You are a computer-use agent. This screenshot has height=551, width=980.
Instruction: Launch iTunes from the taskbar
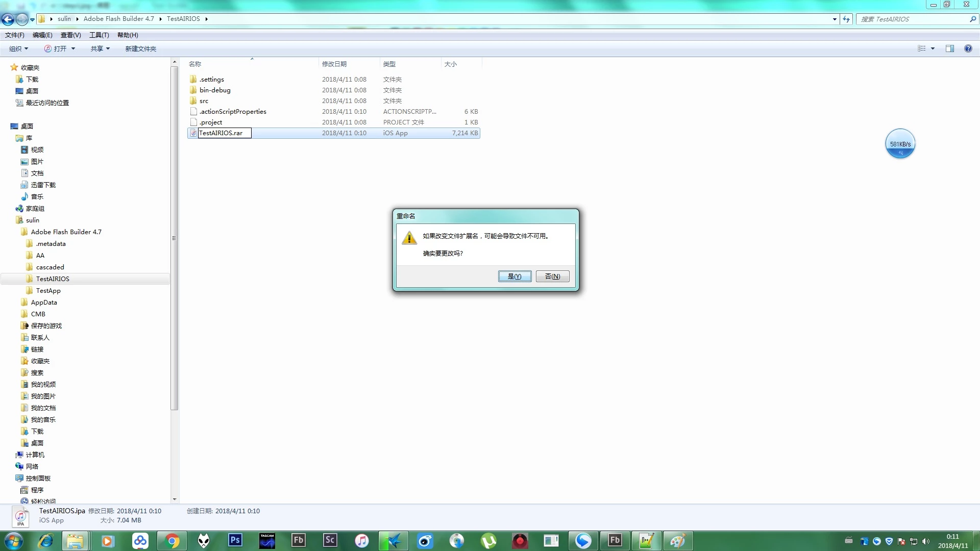[361, 540]
